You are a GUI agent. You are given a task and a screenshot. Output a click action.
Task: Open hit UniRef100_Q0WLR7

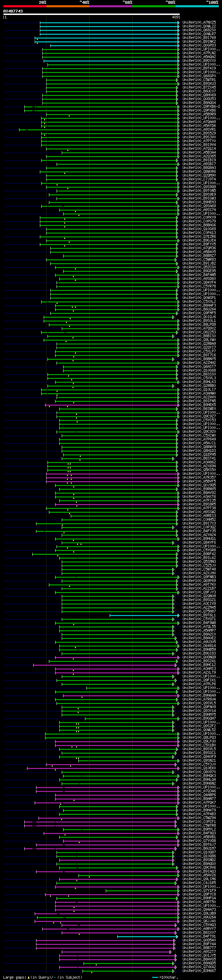point(199,34)
